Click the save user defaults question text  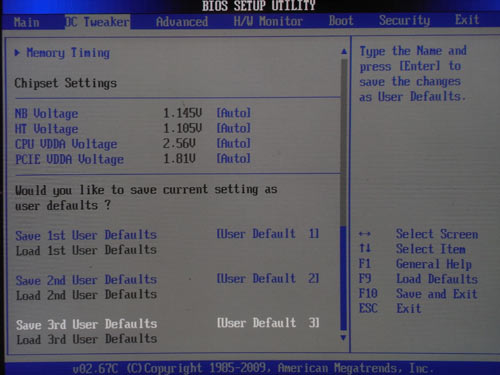(146, 197)
